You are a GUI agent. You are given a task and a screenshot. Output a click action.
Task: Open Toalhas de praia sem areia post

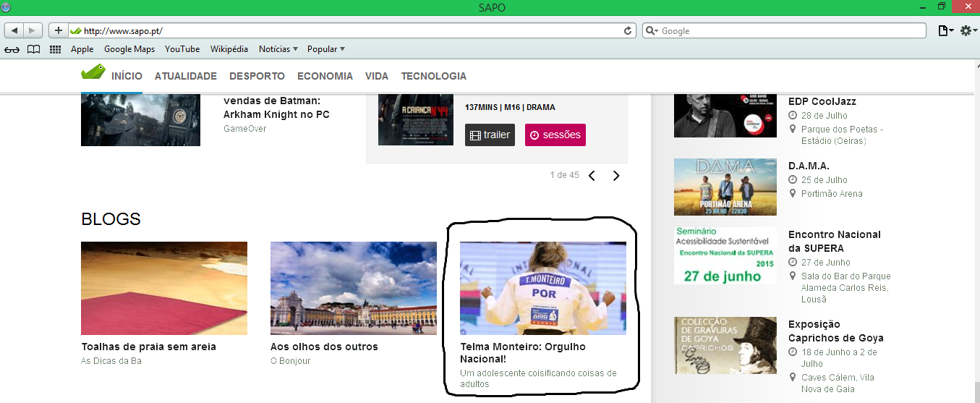(x=148, y=347)
